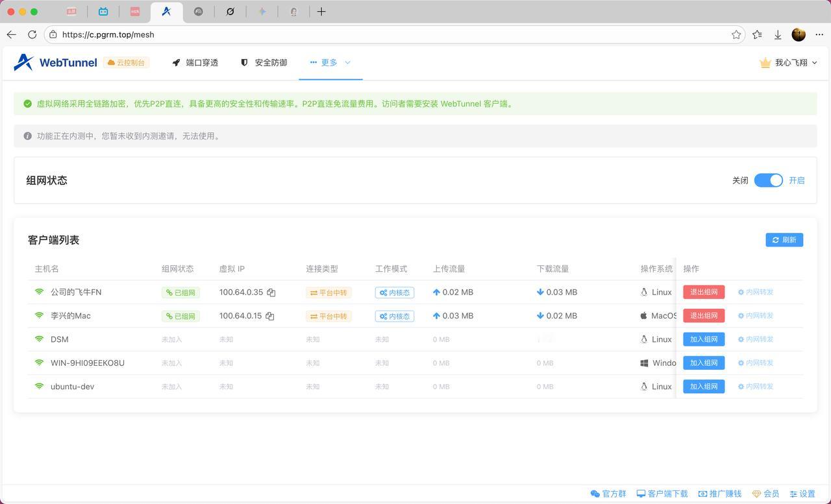Viewport: 831px width, 504px height.
Task: Reload the page in browser
Action: click(32, 34)
